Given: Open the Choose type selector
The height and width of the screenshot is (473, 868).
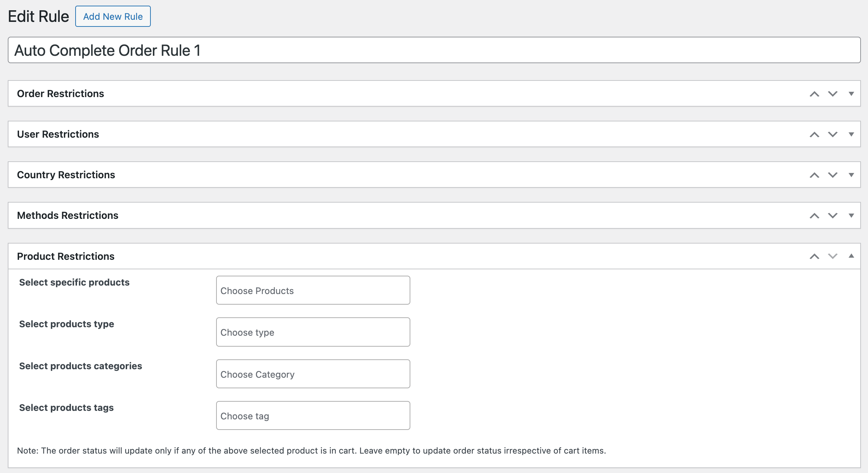Looking at the screenshot, I should (313, 332).
